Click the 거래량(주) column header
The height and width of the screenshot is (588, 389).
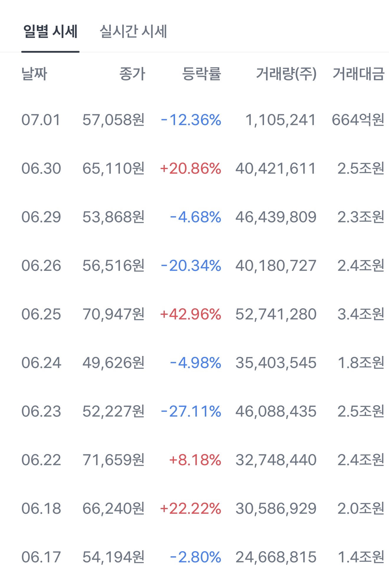coord(286,74)
